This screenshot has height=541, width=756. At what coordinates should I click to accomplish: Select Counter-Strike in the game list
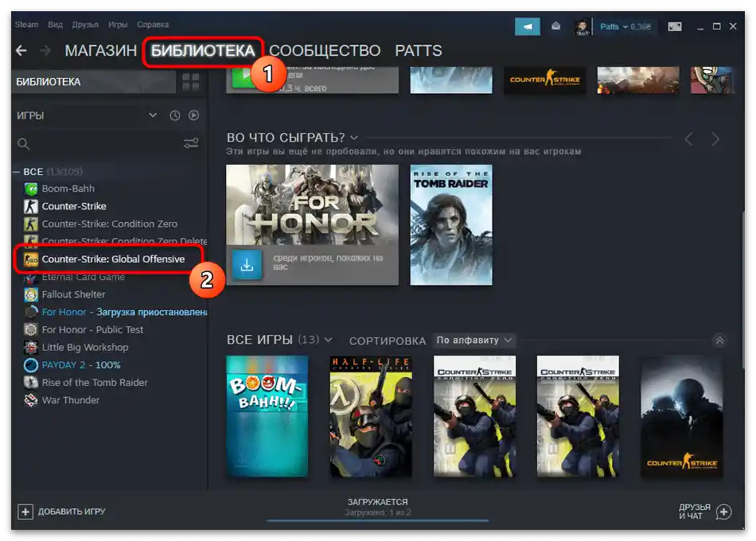pyautogui.click(x=74, y=206)
